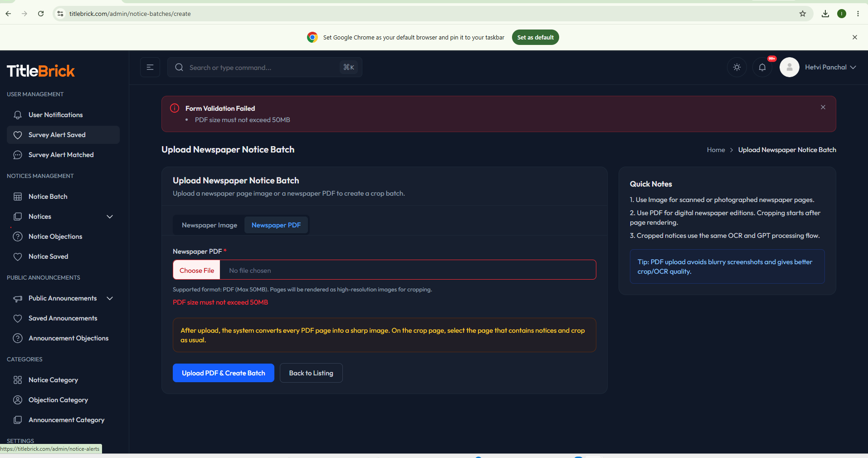This screenshot has height=458, width=868.
Task: Go back with browser back arrow
Action: [x=8, y=14]
